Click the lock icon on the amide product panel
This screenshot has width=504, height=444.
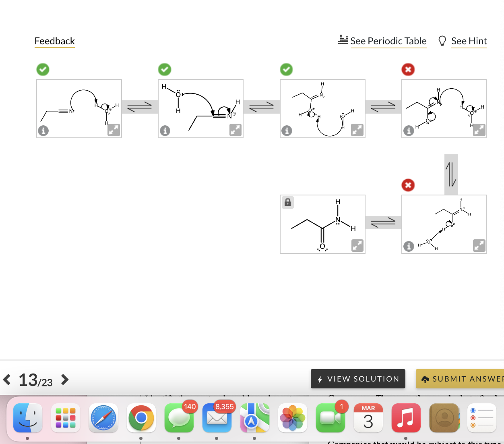(287, 202)
